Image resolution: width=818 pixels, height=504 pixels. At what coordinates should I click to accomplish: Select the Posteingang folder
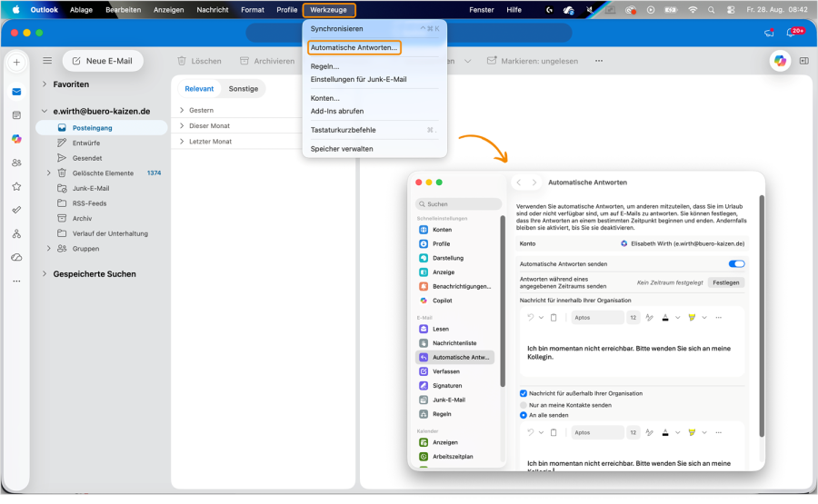pos(101,128)
